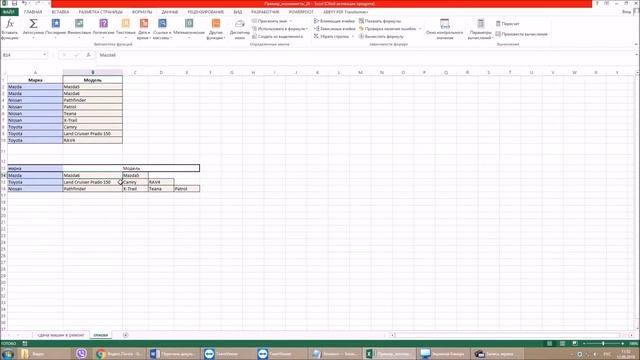
Task: Open the Name Box dropdown arrow
Action: (44, 55)
